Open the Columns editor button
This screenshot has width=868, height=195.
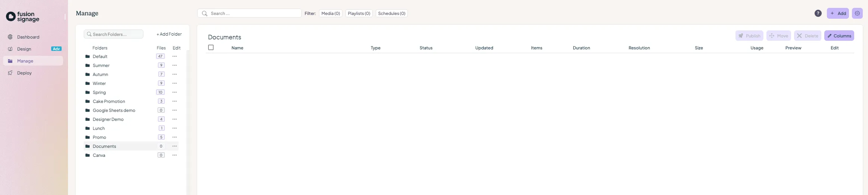pos(839,36)
